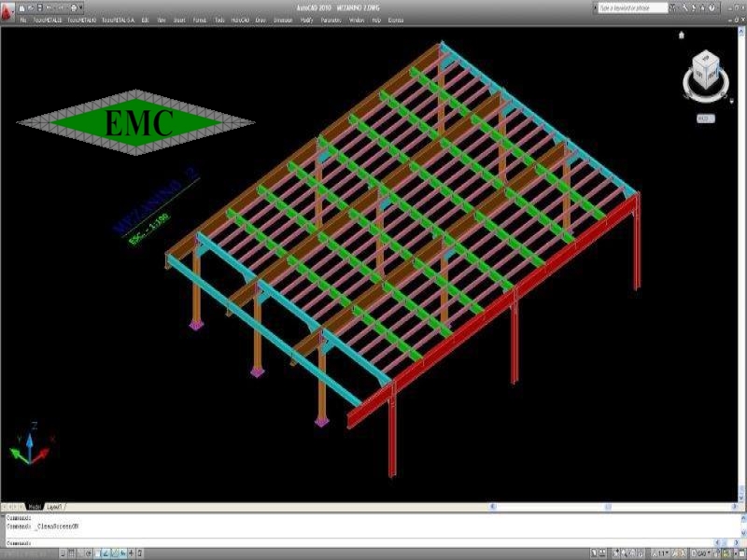Expand the Quick Access toolbar customize arrow
Viewport: 747px width, 560px height.
[x=80, y=7]
